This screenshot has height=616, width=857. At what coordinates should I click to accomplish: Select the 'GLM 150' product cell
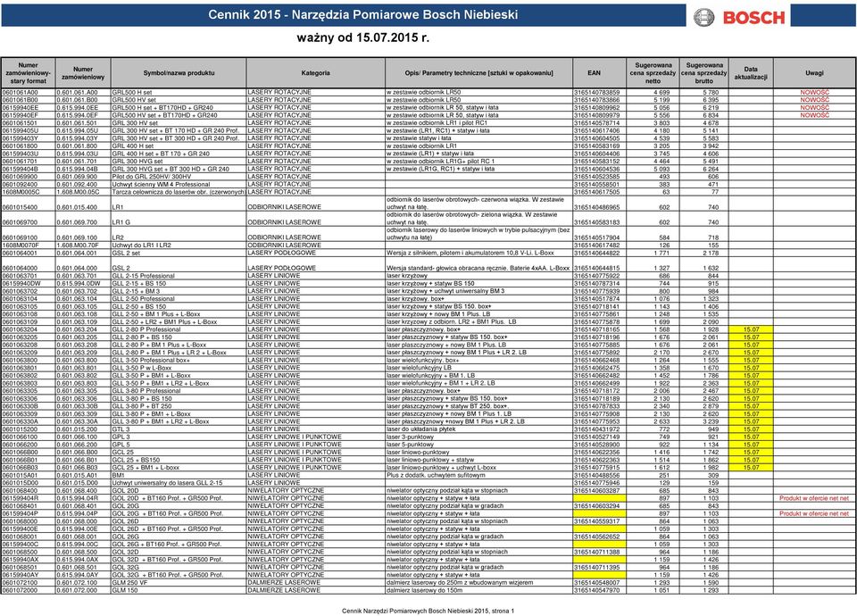(179, 590)
